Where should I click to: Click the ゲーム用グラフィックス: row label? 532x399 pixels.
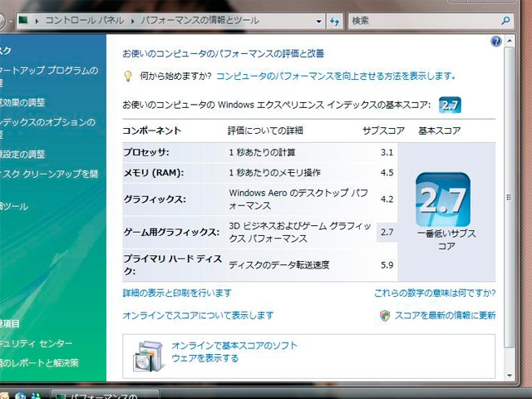coord(171,233)
